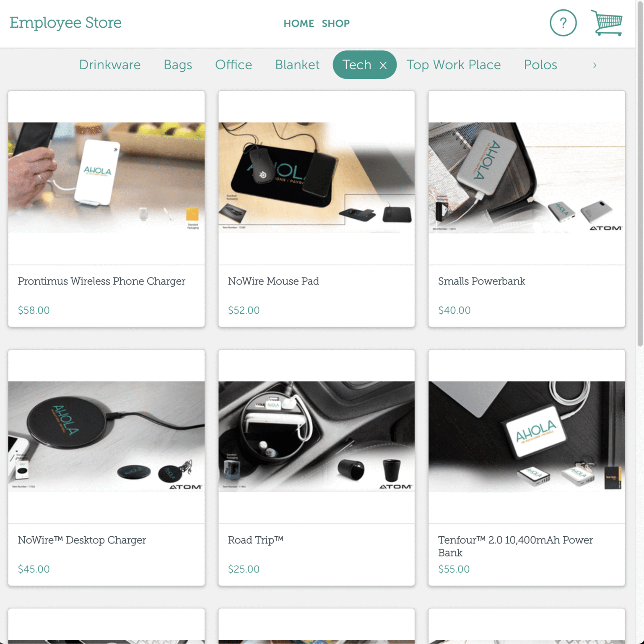Select the Polos category tab

[x=540, y=65]
